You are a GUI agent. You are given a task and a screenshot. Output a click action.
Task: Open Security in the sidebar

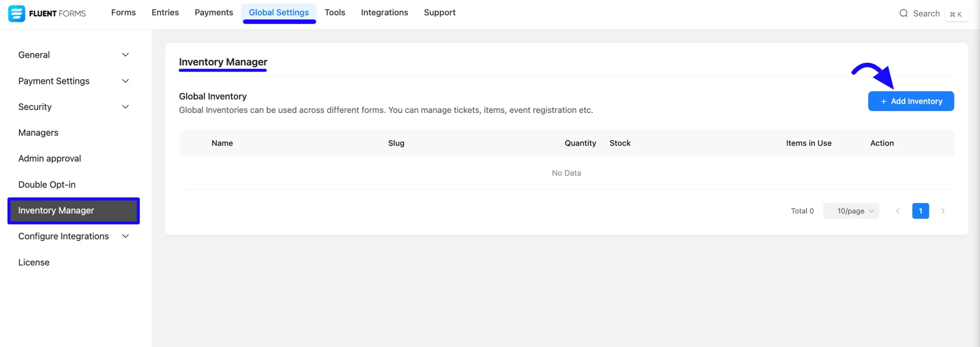click(35, 106)
